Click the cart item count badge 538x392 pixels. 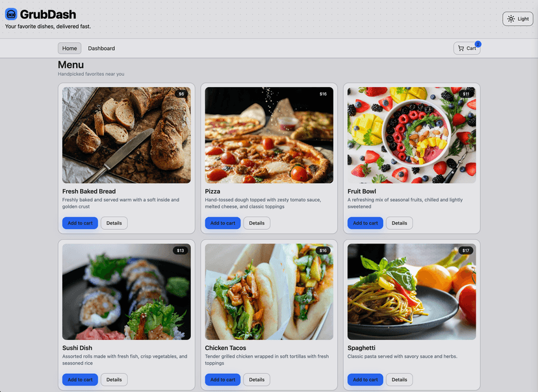478,43
